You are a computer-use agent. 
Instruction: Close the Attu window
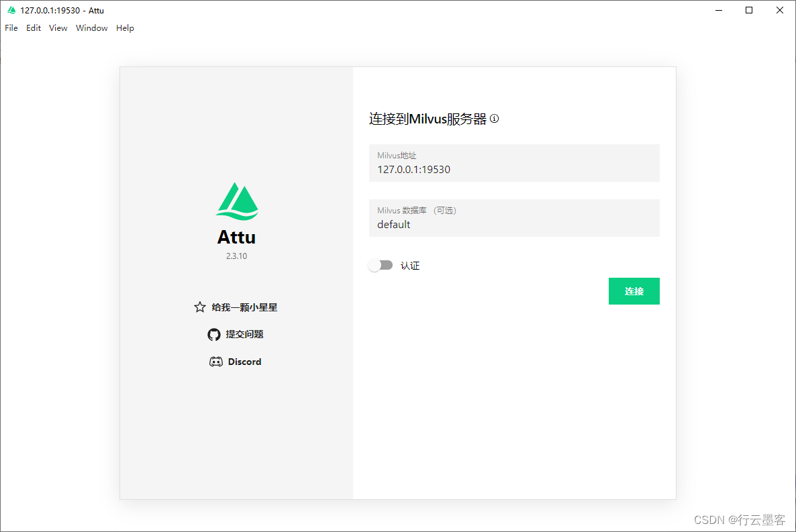(780, 10)
